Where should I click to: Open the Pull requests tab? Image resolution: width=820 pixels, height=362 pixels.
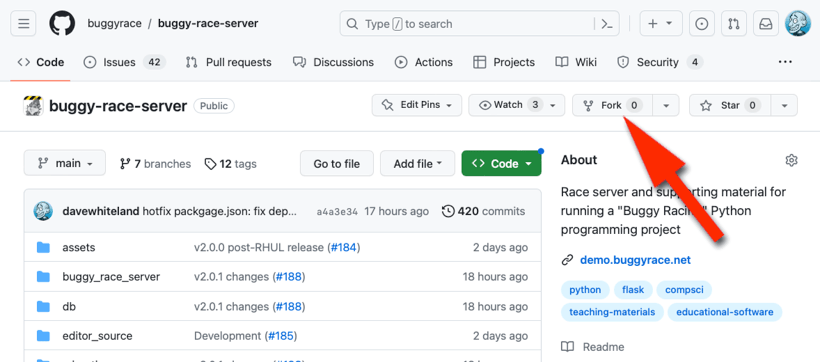(x=229, y=62)
